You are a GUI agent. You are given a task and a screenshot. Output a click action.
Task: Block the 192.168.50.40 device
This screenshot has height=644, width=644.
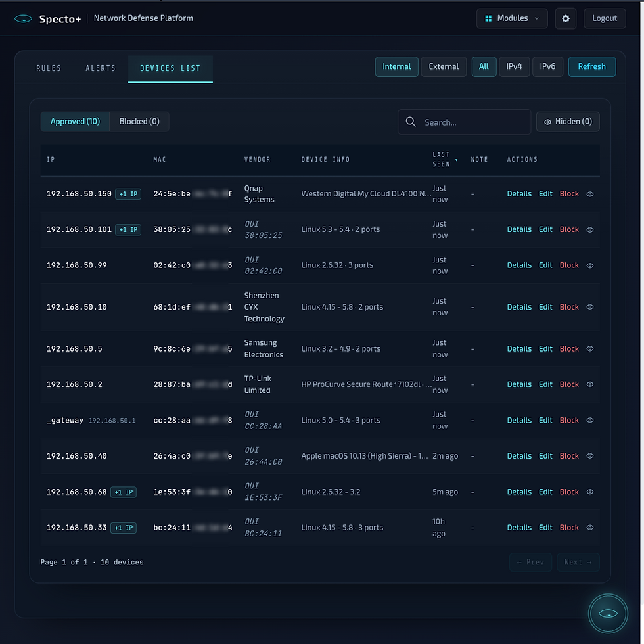coord(569,456)
